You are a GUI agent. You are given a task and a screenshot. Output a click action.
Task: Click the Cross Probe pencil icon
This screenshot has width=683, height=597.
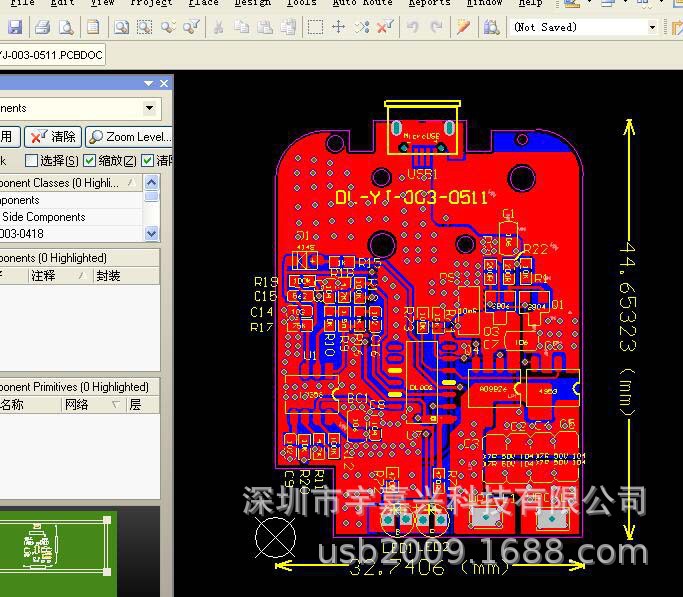pos(463,27)
